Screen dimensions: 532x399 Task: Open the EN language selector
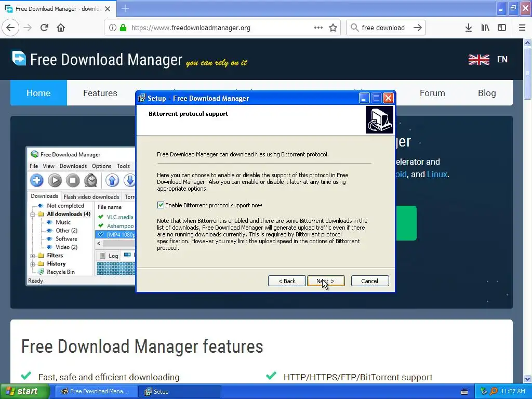502,59
